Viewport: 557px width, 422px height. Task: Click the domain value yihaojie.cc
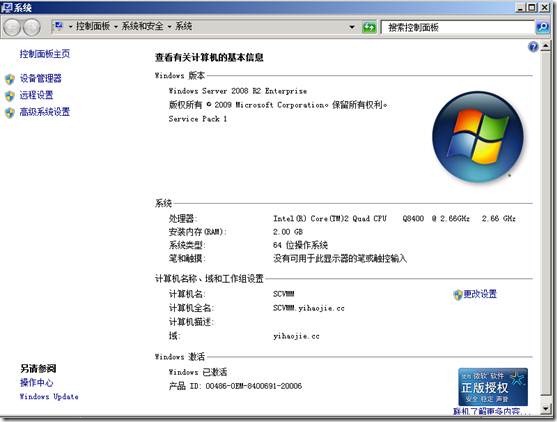coord(296,336)
